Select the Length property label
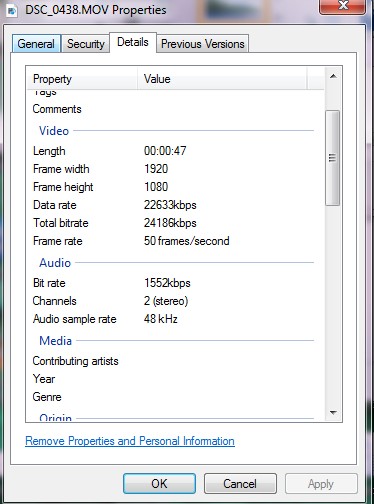The image size is (374, 504). [x=49, y=151]
